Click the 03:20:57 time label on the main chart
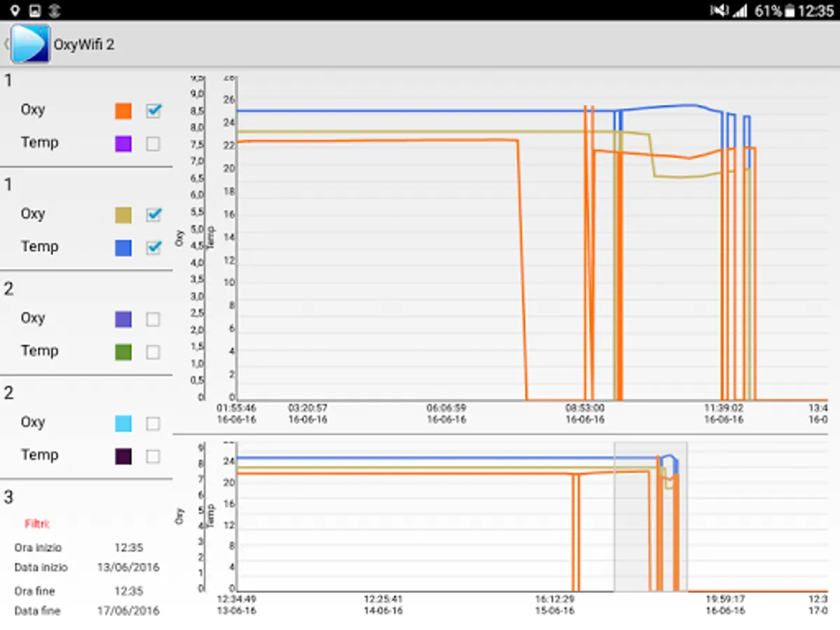This screenshot has width=840, height=630. tap(307, 407)
